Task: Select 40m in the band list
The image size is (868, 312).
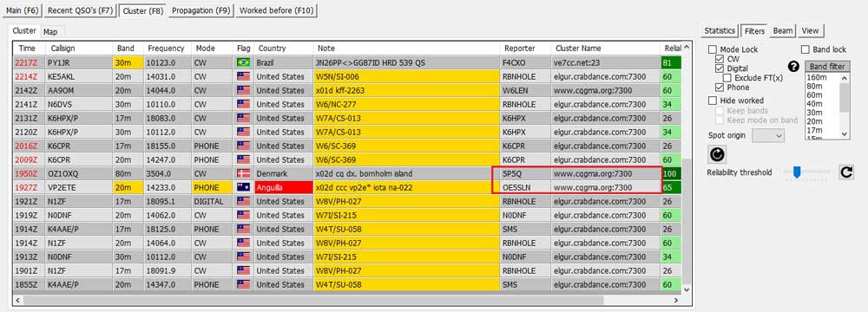Action: point(815,103)
